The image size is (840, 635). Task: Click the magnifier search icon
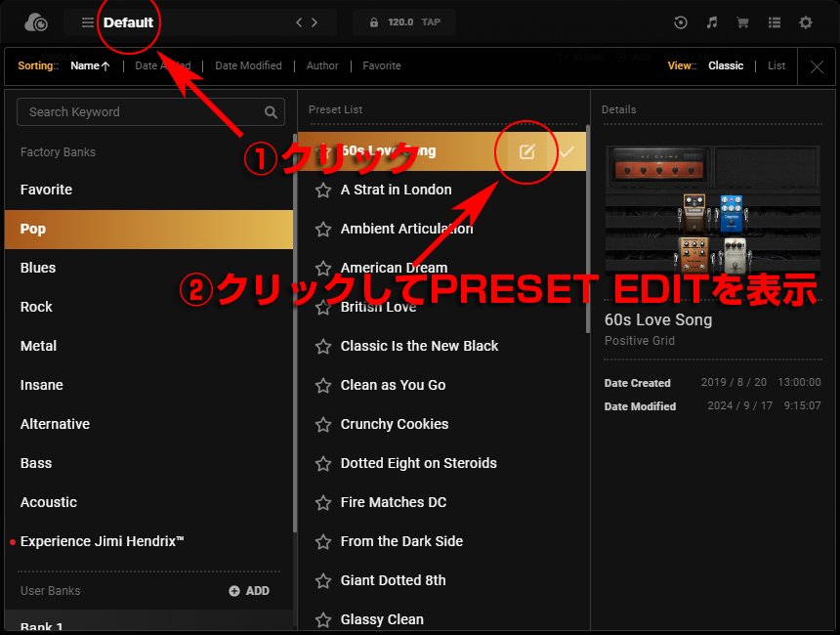271,112
